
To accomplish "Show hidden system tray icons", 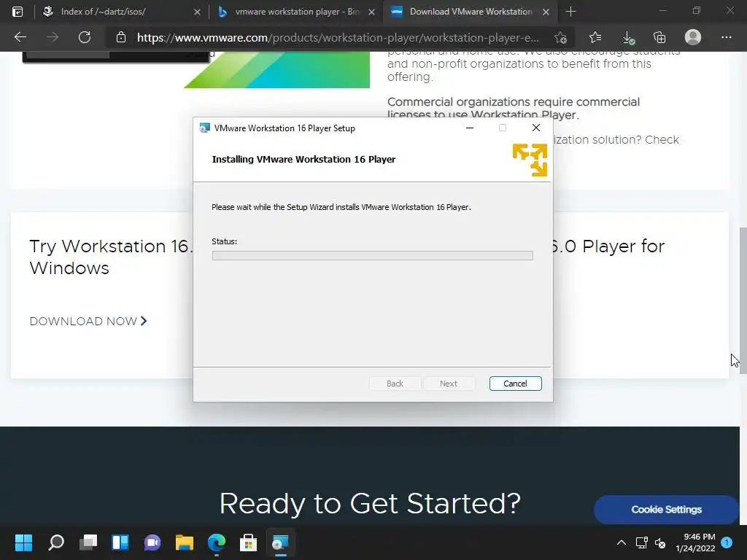I will pos(622,542).
